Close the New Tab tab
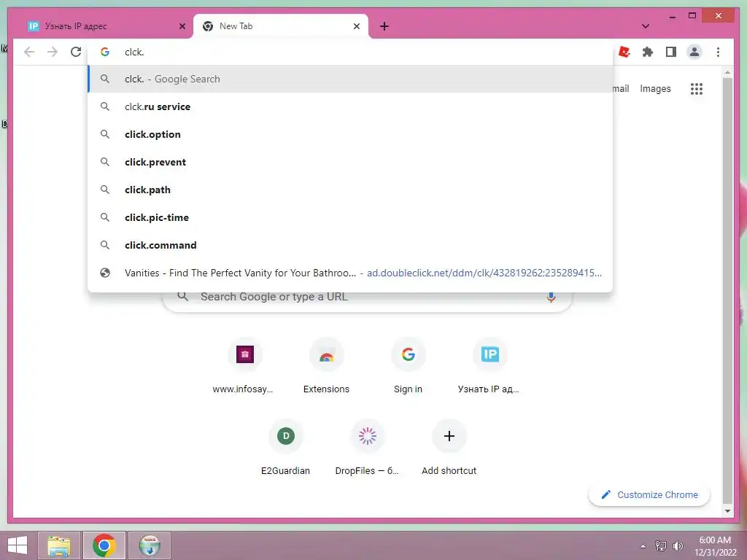 pyautogui.click(x=356, y=26)
